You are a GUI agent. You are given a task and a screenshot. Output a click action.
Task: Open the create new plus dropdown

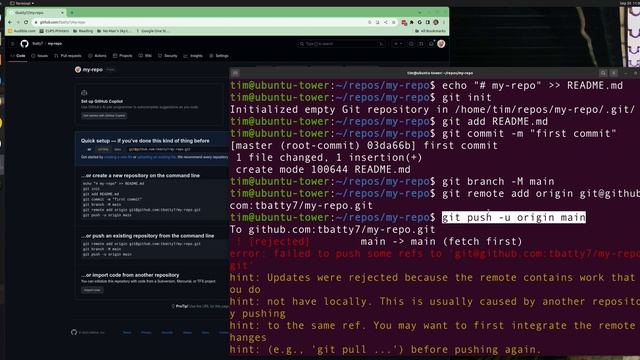[398, 44]
